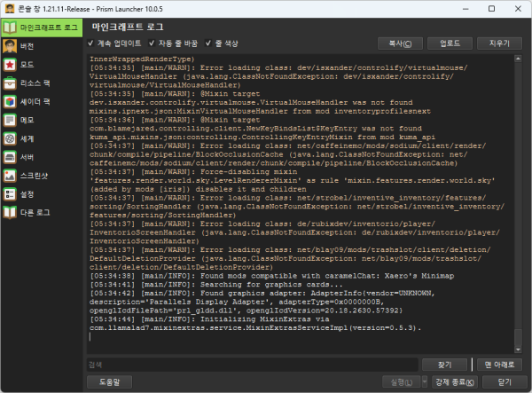Click the vertical scrollbar thumb in log
This screenshot has width=532, height=393.
pyautogui.click(x=518, y=337)
